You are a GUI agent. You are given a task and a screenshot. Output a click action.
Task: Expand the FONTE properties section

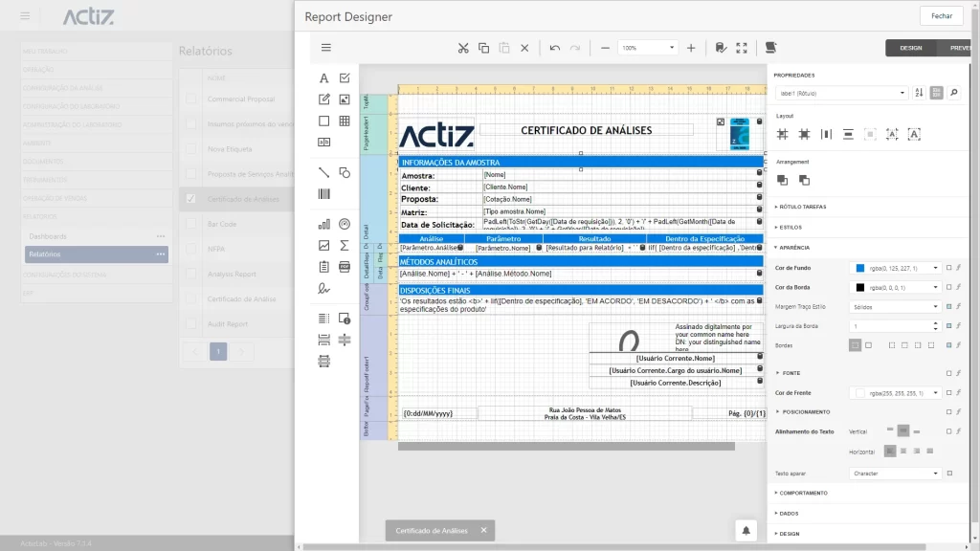(791, 373)
